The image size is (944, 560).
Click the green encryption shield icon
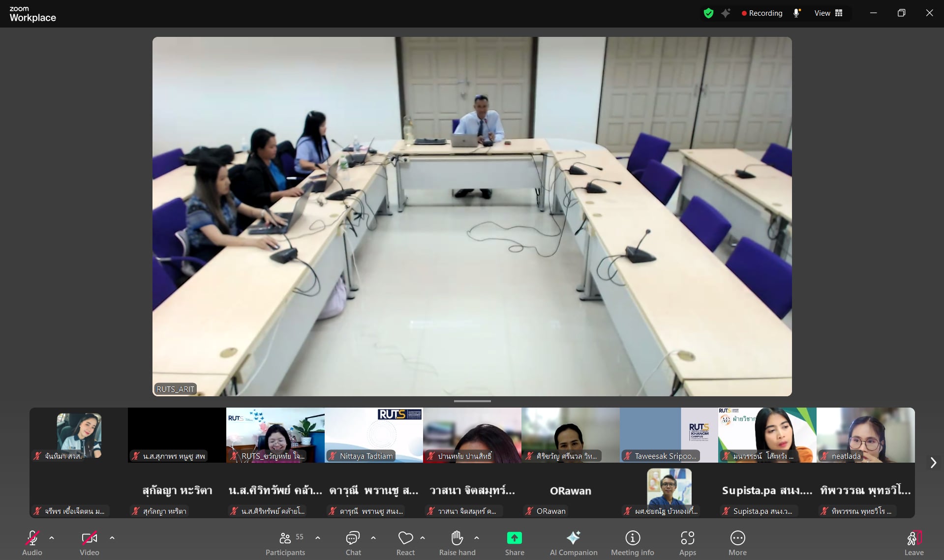tap(708, 13)
